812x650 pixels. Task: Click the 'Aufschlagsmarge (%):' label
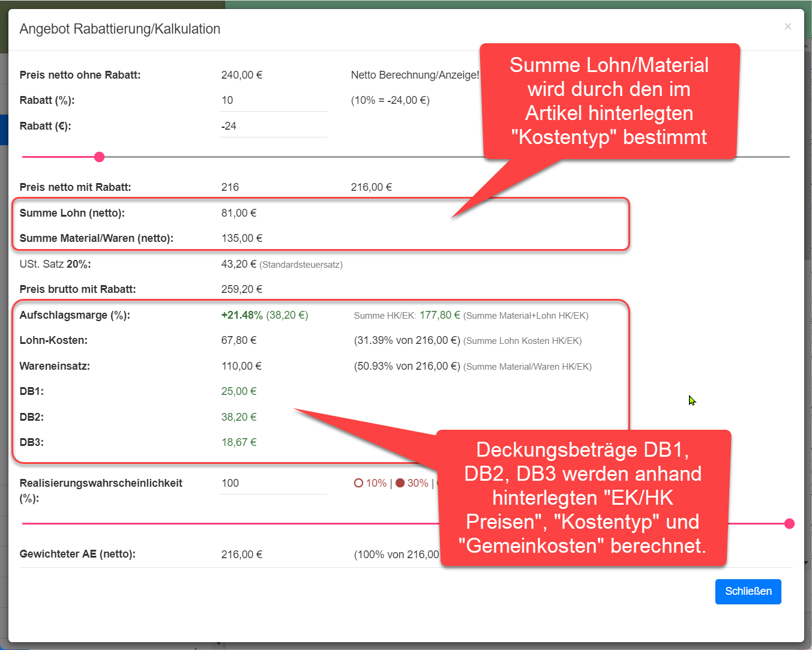(75, 315)
